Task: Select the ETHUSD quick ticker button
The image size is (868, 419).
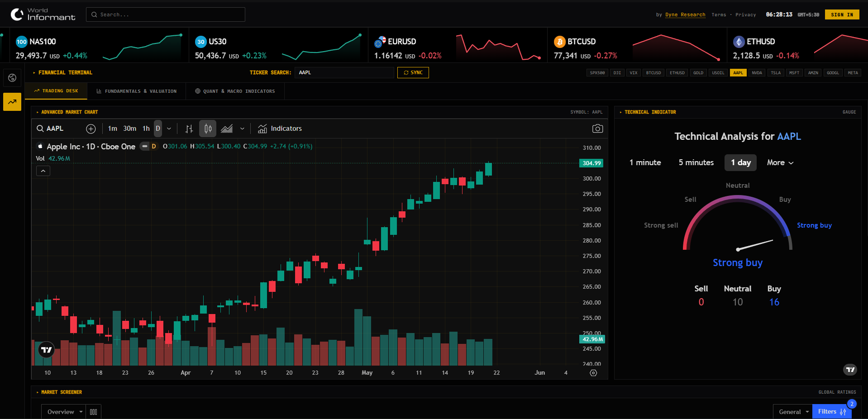Action: click(677, 73)
